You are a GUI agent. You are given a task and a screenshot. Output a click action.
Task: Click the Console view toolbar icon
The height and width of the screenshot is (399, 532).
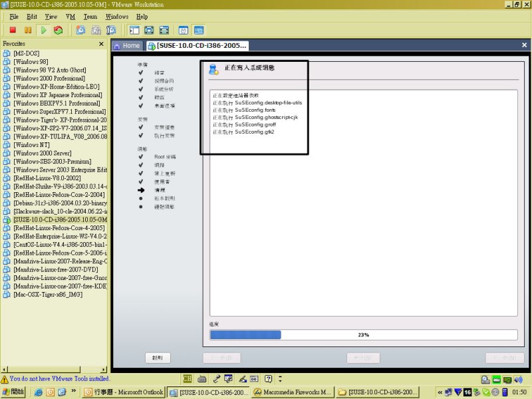[199, 30]
